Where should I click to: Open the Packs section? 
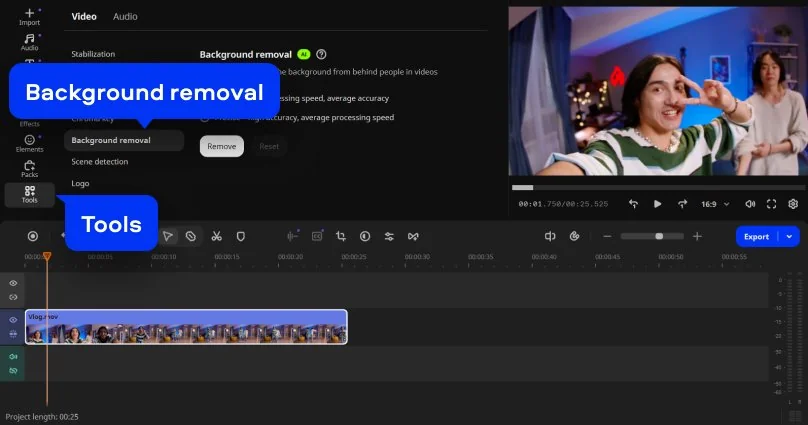pyautogui.click(x=29, y=168)
